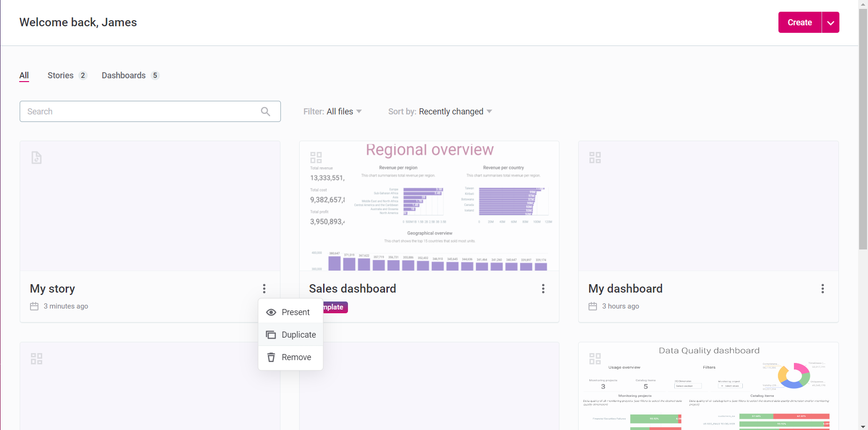Click the story file icon on My story card
868x430 pixels.
37,158
